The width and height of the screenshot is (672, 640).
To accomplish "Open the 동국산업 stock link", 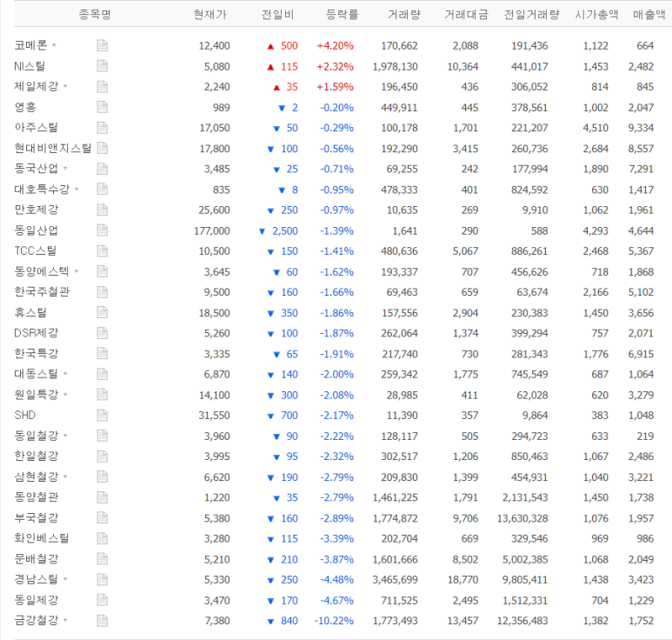I will (x=36, y=169).
